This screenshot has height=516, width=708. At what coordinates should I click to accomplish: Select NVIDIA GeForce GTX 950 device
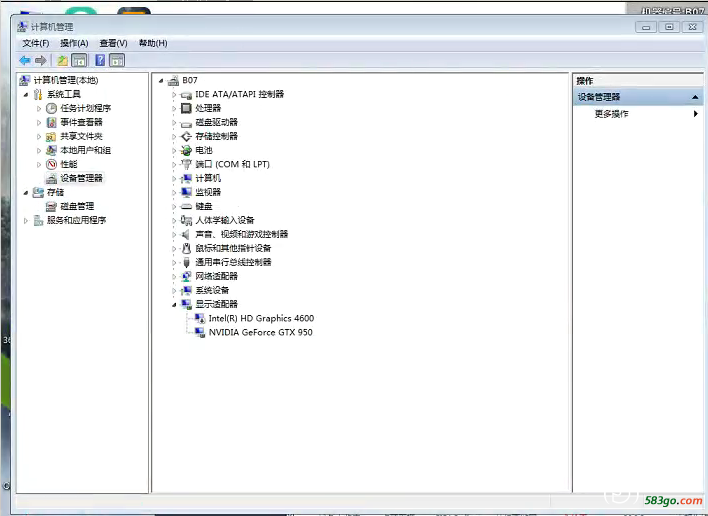click(260, 332)
